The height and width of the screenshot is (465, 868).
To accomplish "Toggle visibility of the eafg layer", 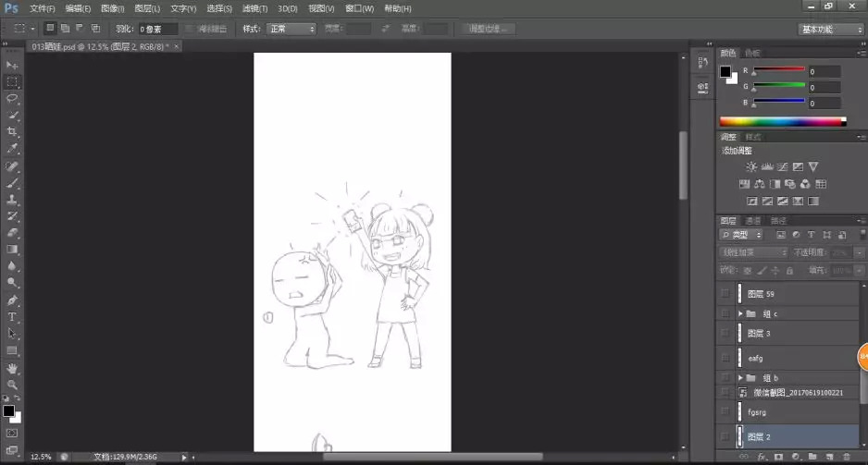I will click(725, 358).
